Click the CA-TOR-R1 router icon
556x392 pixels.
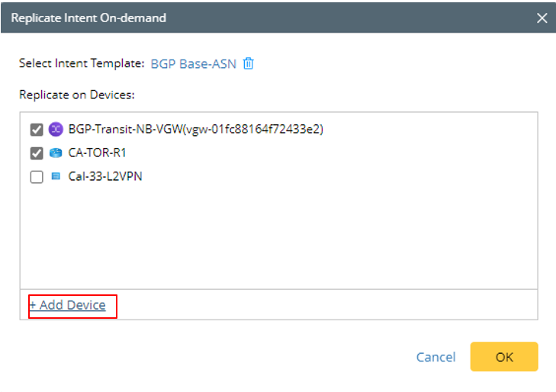click(x=55, y=153)
